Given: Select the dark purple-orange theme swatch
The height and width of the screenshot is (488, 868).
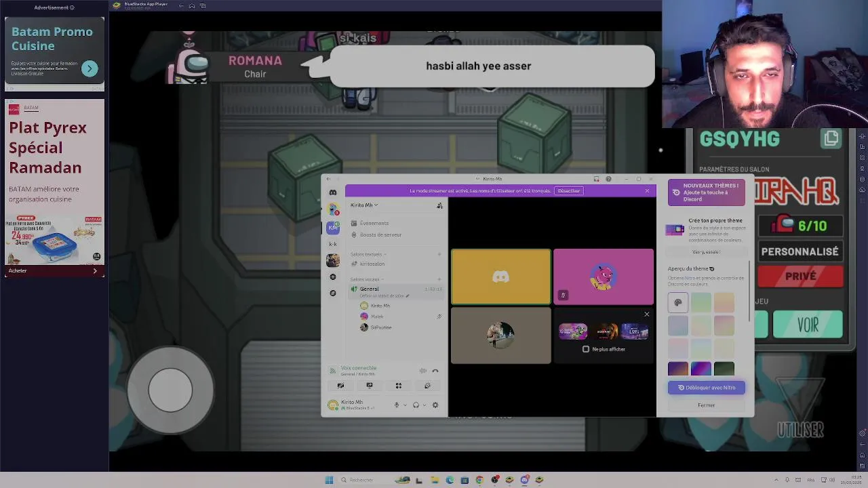Looking at the screenshot, I should coord(678,369).
